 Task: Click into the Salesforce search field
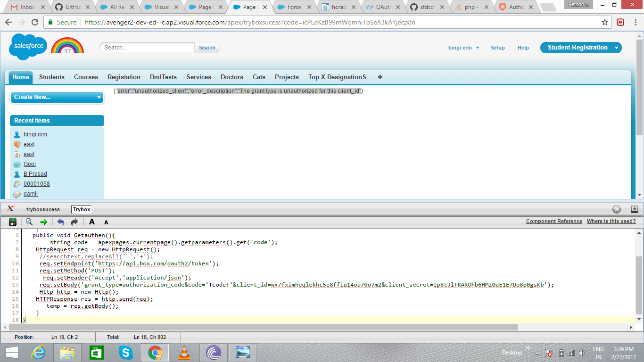tap(147, 48)
